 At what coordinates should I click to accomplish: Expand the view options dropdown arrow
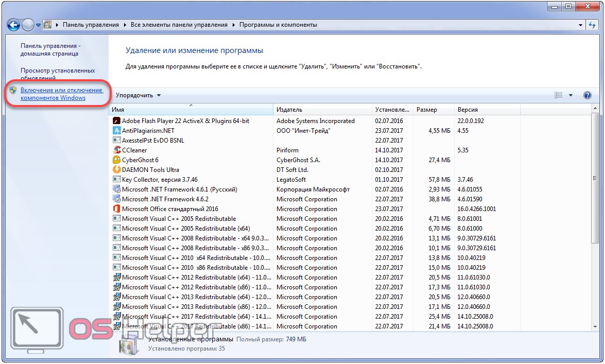571,95
